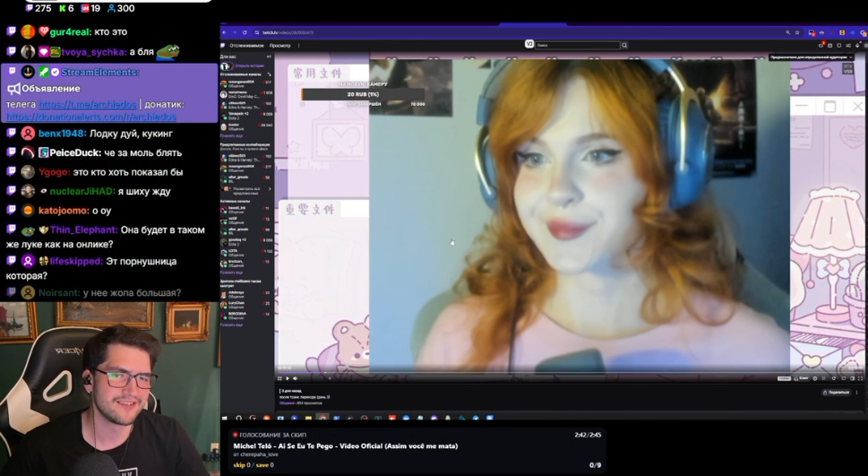This screenshot has height=476, width=868.
Task: Open the t.me/archiedos Telegram link
Action: [x=88, y=104]
